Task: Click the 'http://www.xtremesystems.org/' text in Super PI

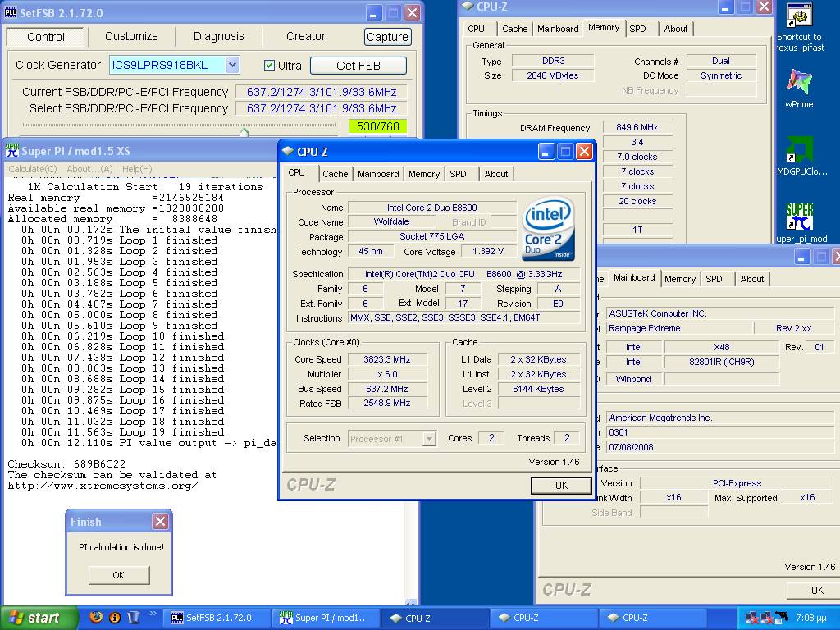Action: point(103,486)
